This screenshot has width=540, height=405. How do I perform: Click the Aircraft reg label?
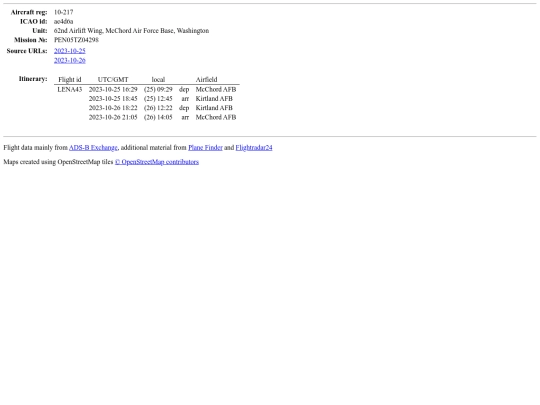click(29, 12)
